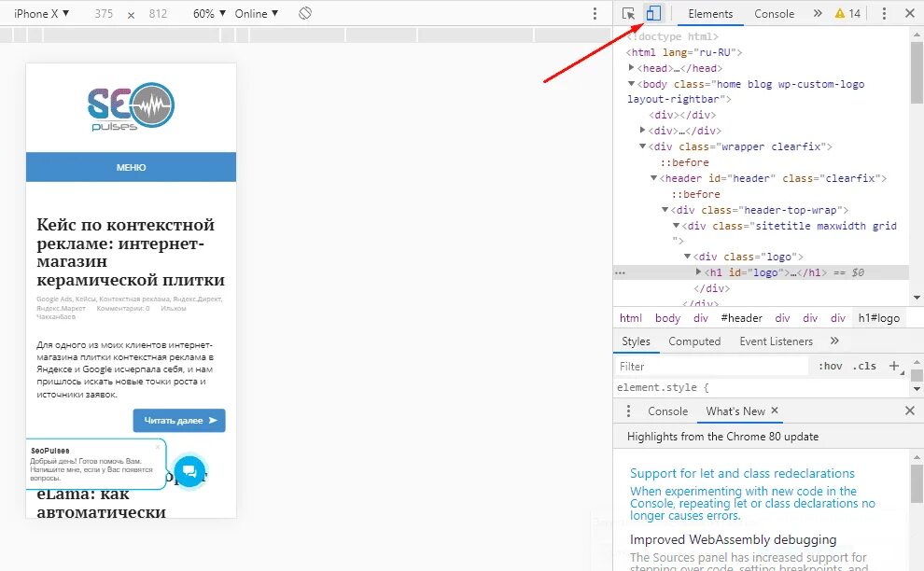Viewport: 924px width, 571px height.
Task: Switch to the Elements tab
Action: 710,14
